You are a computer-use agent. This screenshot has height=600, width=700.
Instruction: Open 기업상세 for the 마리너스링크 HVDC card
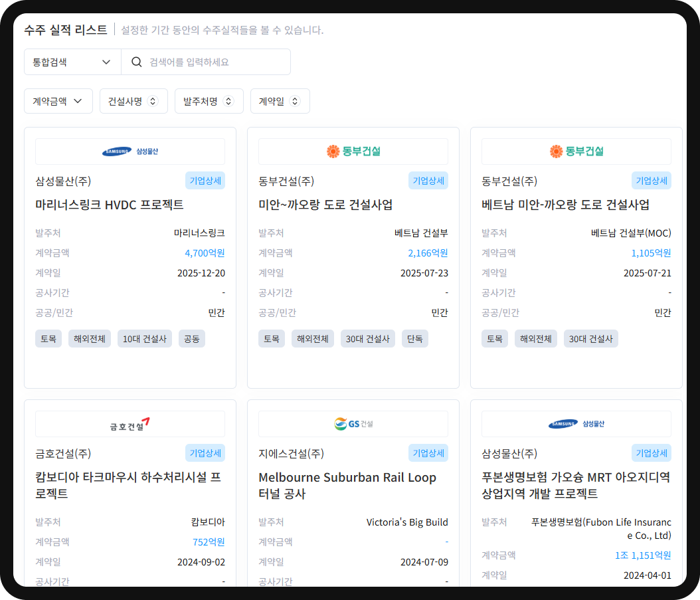tap(205, 181)
